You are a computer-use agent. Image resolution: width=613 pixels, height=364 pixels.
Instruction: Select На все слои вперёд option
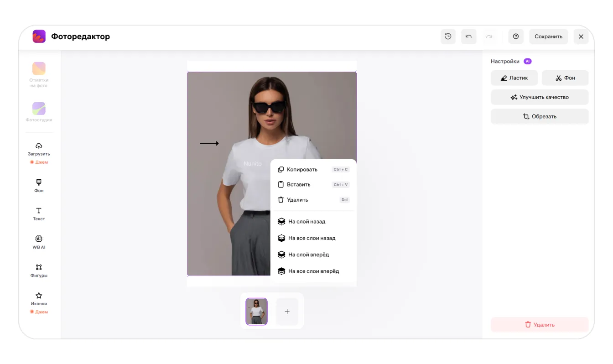[313, 271]
